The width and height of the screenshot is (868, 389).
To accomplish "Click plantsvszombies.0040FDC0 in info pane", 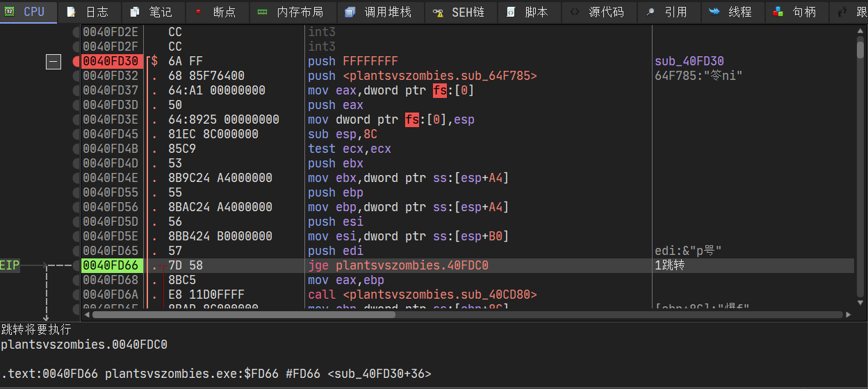I will tap(84, 344).
